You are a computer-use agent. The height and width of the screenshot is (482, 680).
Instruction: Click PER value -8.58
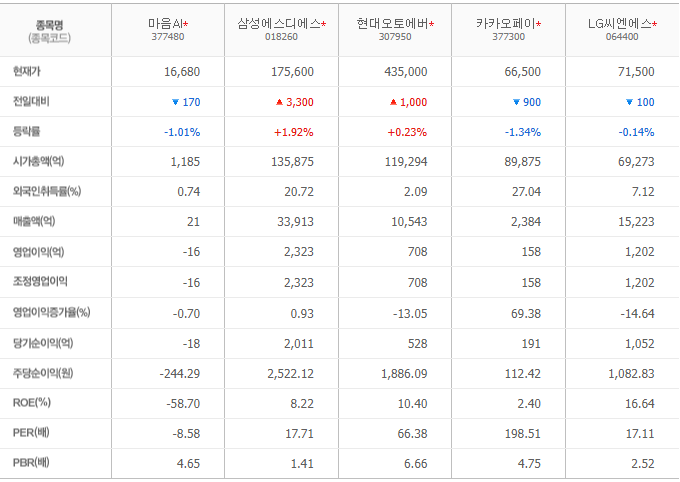186,434
